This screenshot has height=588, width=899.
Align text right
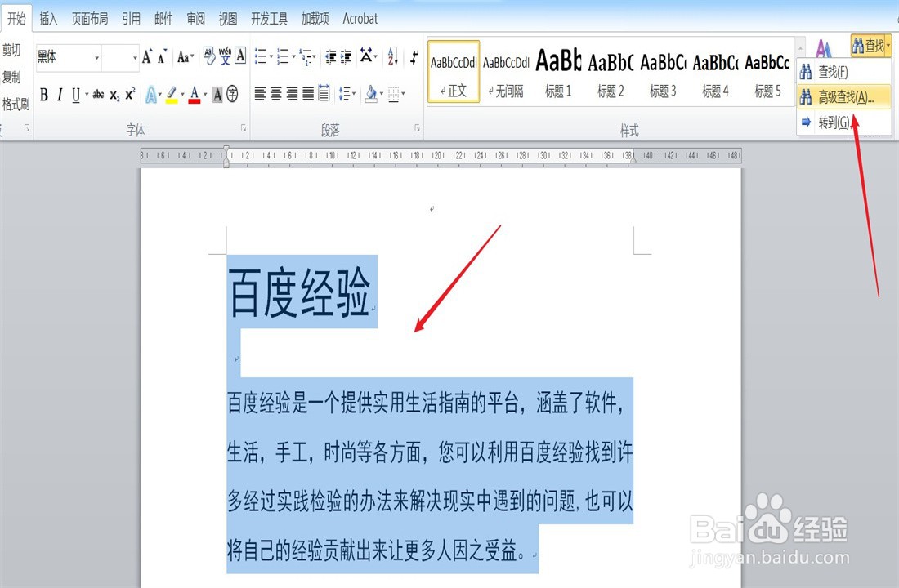pyautogui.click(x=292, y=93)
